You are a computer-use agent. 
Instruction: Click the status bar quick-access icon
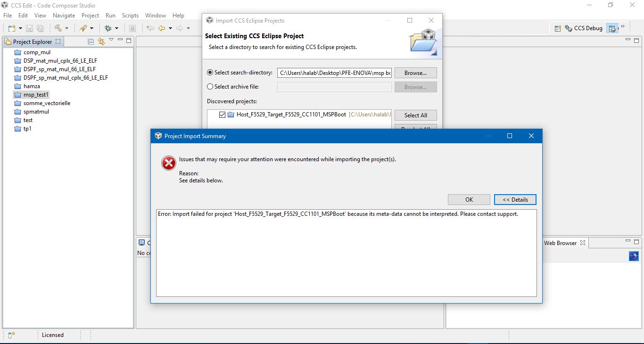click(11, 335)
